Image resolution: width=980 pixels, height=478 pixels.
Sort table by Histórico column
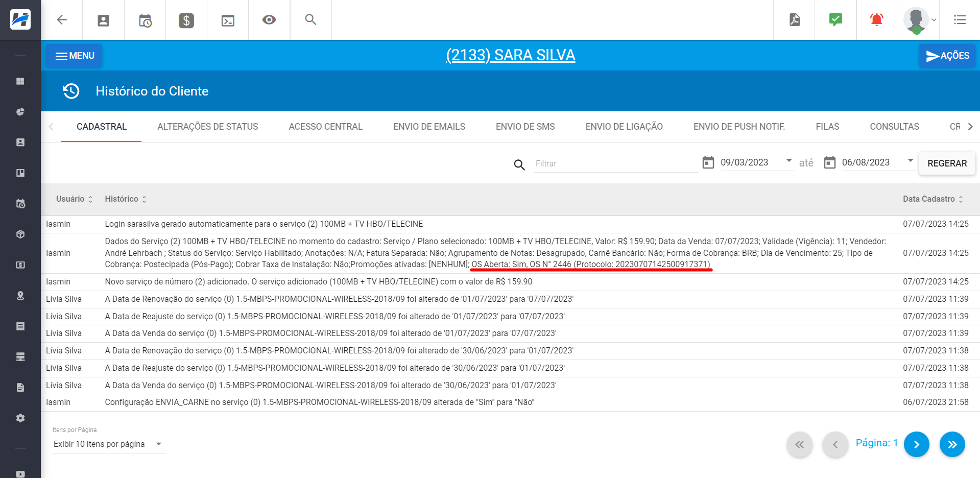[126, 199]
